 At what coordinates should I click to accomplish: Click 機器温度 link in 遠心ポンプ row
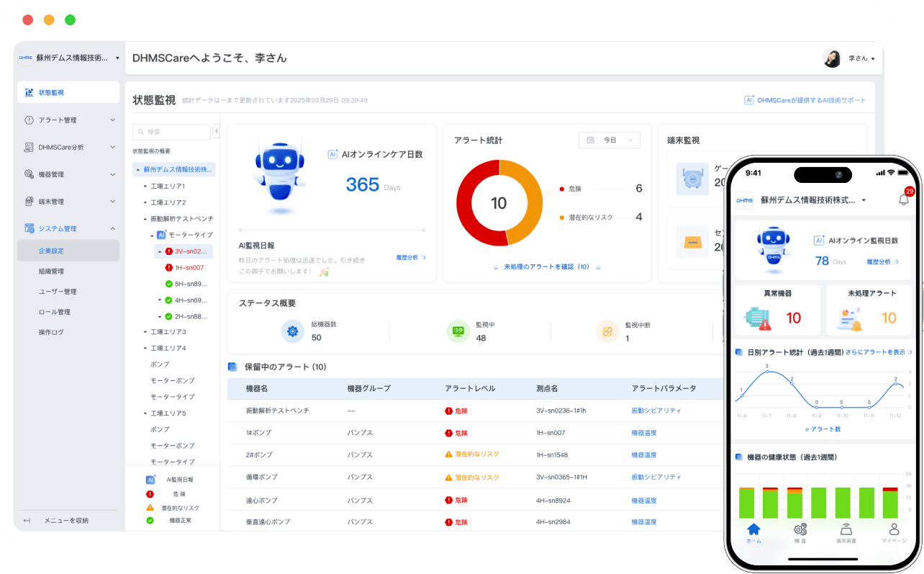[644, 500]
